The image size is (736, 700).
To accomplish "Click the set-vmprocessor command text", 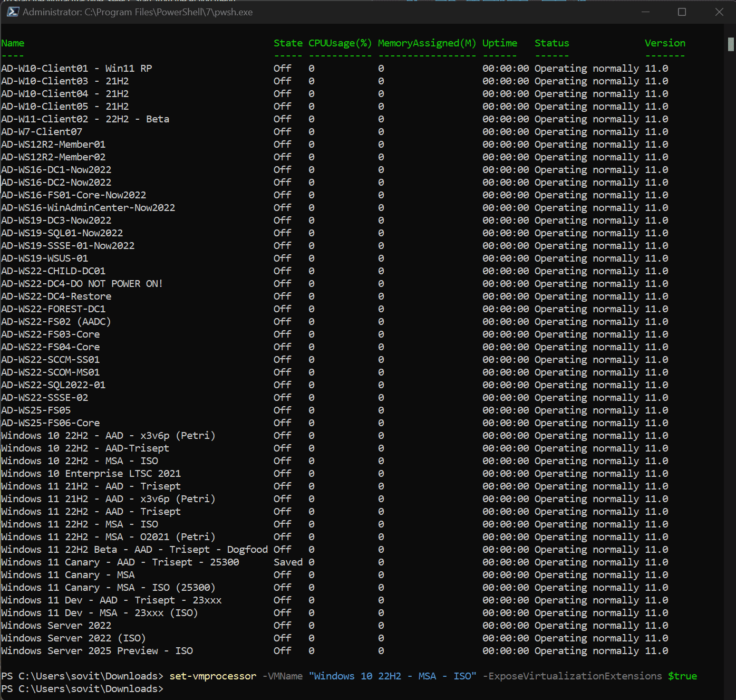I will click(x=212, y=676).
